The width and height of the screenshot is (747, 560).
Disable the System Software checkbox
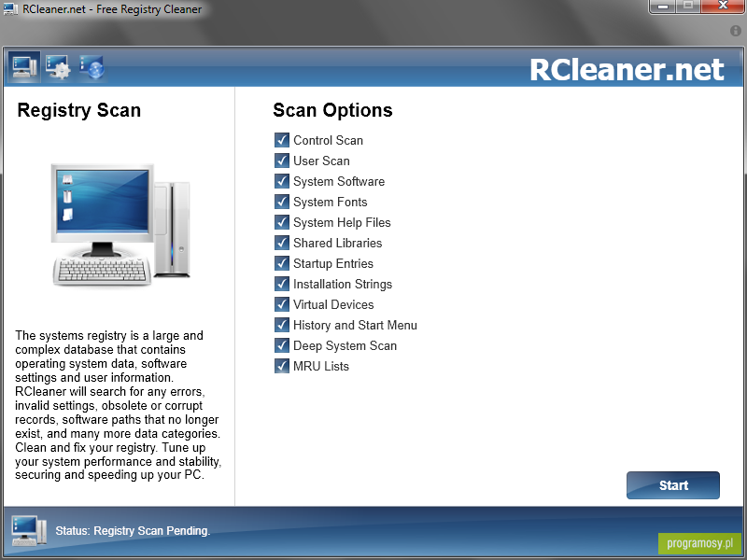point(282,181)
